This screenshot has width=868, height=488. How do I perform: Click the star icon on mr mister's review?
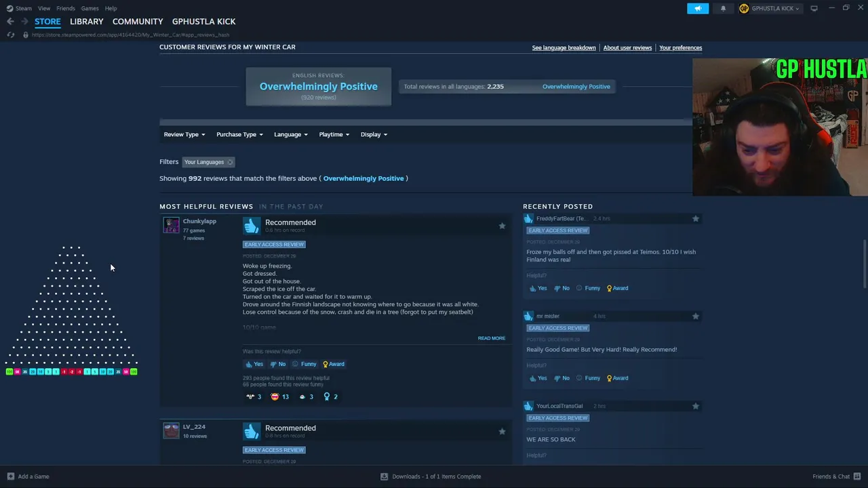pyautogui.click(x=696, y=316)
